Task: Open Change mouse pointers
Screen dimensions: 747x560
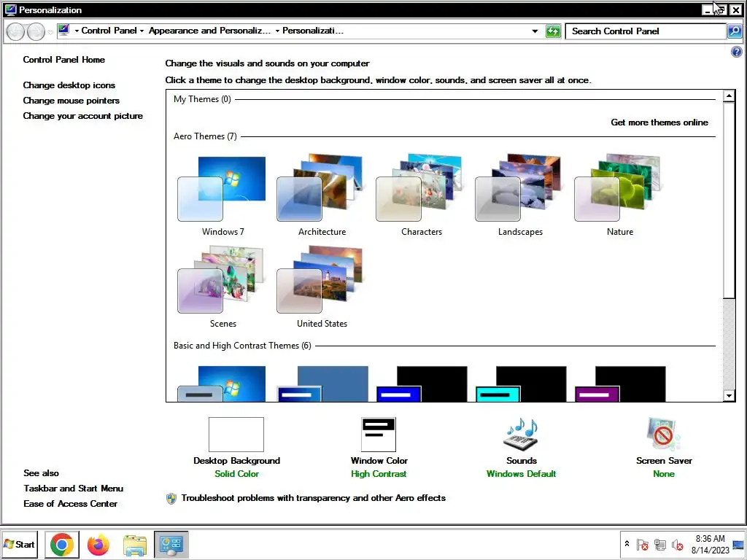Action: 71,101
